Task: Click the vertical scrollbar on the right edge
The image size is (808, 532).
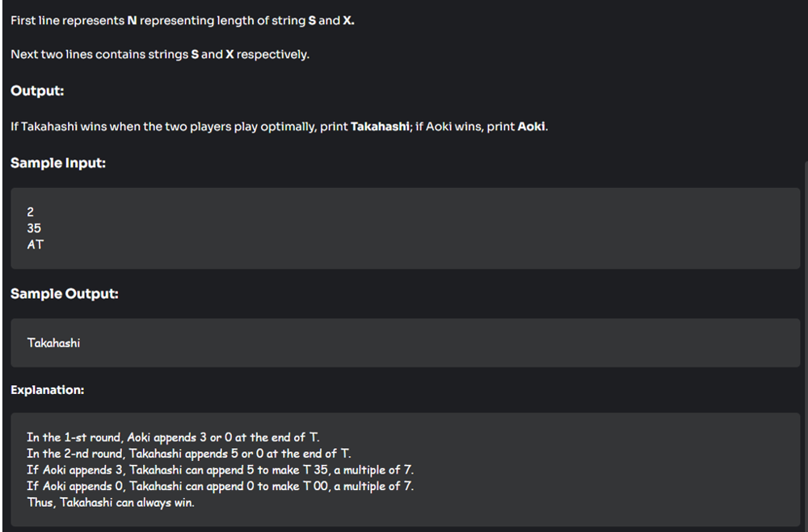Action: (x=806, y=345)
